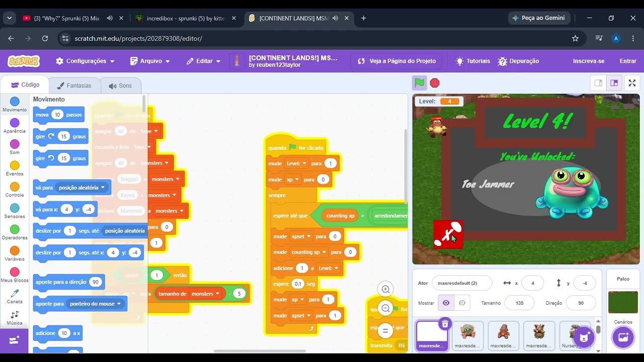The image size is (644, 362).
Task: Select the Som block category
Action: 15,147
